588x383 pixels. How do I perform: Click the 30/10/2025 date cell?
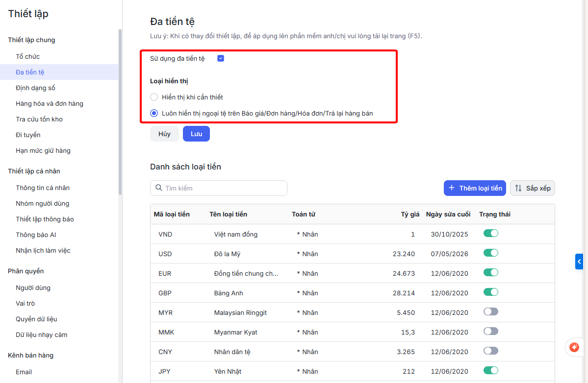(449, 235)
